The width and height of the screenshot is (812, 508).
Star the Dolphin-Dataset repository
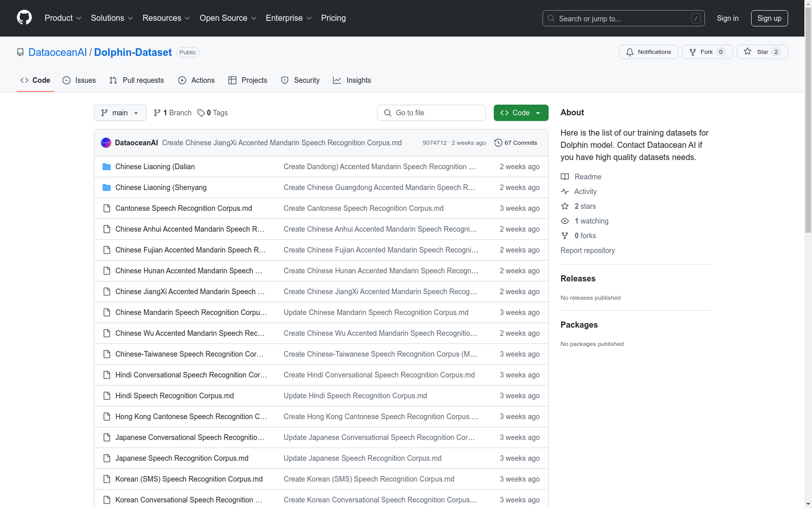click(762, 52)
